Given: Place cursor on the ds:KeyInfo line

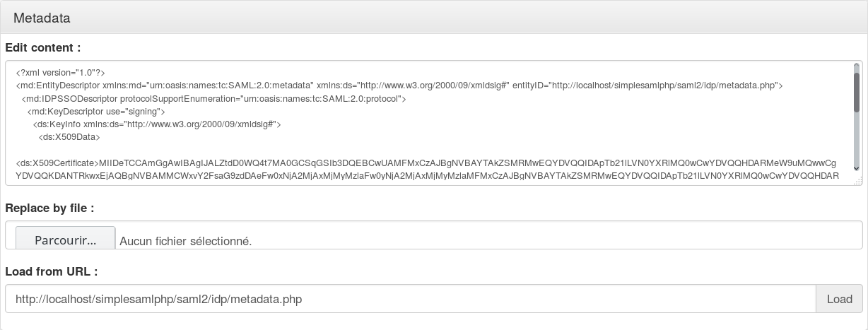Looking at the screenshot, I should click(x=157, y=124).
